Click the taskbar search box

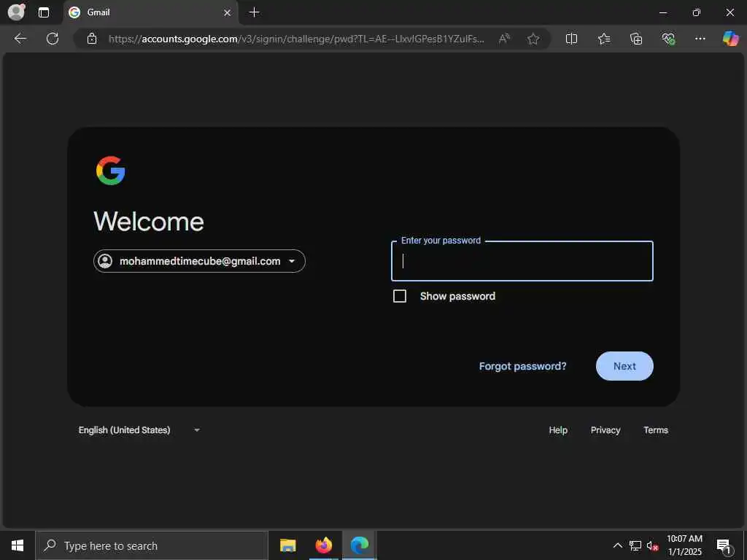point(152,545)
